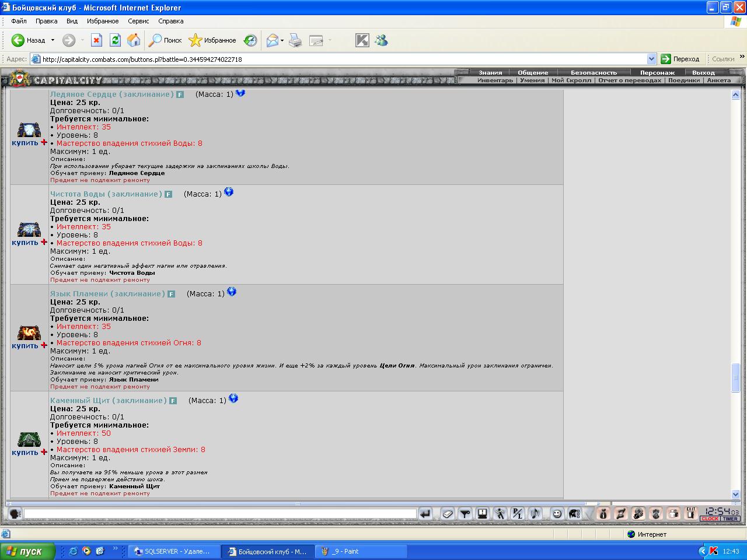
Task: Click F badge next to Ледяное Сердце
Action: coord(180,94)
